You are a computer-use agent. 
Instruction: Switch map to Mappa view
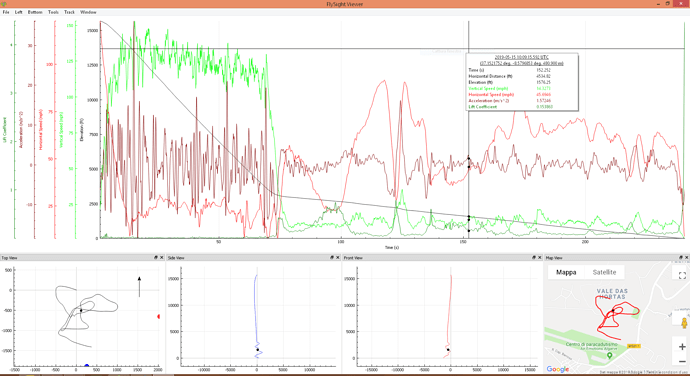pyautogui.click(x=566, y=272)
